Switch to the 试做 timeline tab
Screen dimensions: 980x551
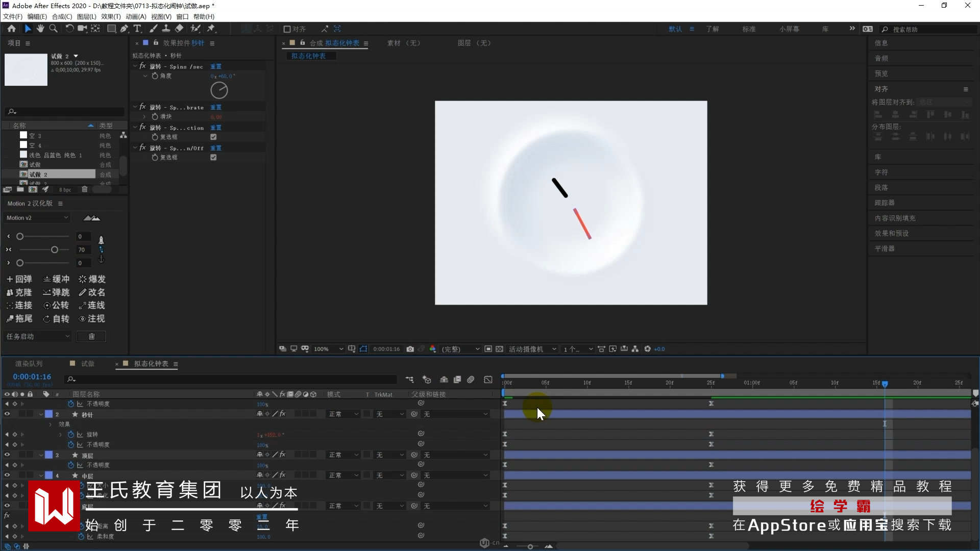(x=88, y=364)
